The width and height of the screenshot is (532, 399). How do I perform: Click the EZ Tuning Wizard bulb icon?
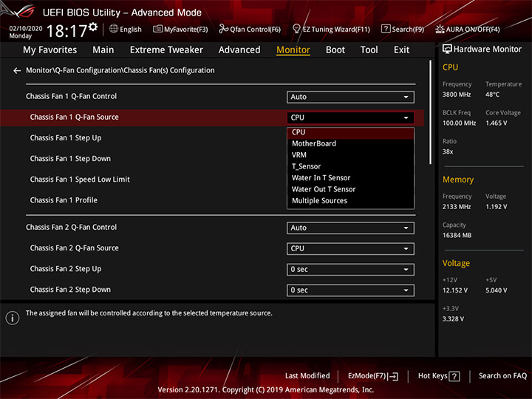pos(296,29)
